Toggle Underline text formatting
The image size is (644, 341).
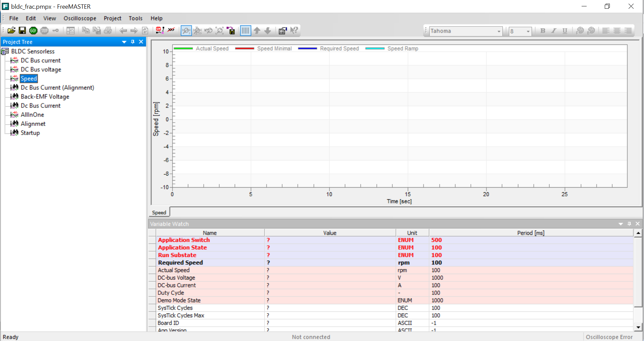(x=565, y=31)
